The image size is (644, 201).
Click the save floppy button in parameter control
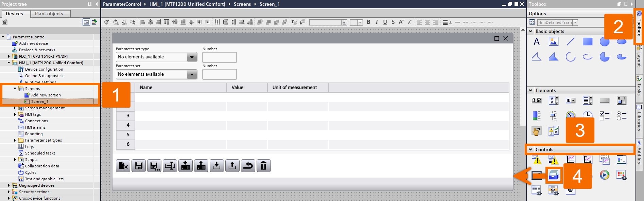[138, 166]
